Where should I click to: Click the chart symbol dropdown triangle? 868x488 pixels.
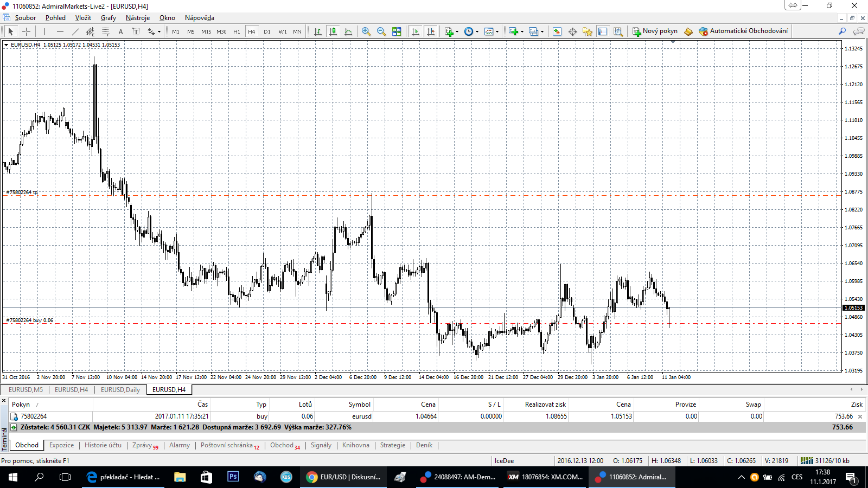[7, 45]
